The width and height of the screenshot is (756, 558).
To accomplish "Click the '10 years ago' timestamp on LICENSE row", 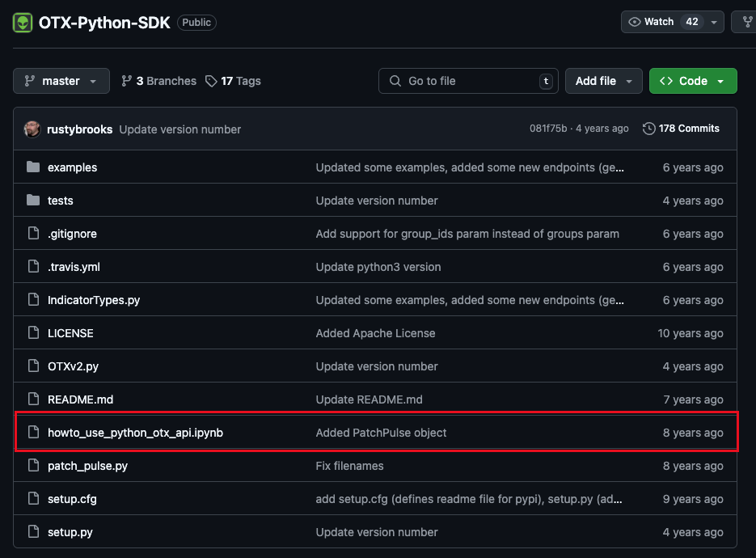I will tap(691, 333).
